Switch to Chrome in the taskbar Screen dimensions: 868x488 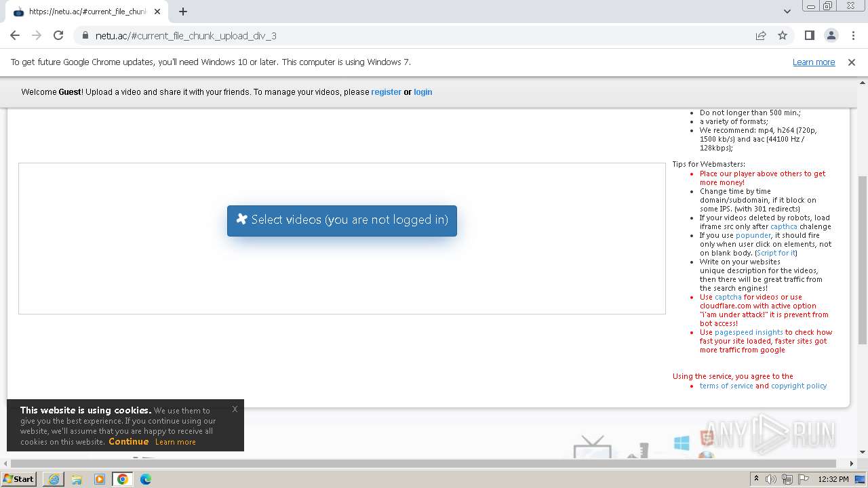pyautogui.click(x=123, y=479)
